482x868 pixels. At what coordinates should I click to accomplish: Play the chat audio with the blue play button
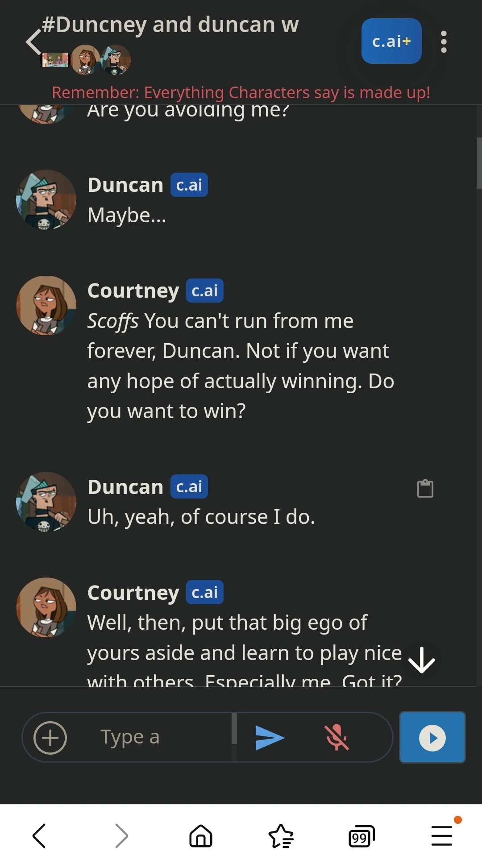(x=432, y=737)
